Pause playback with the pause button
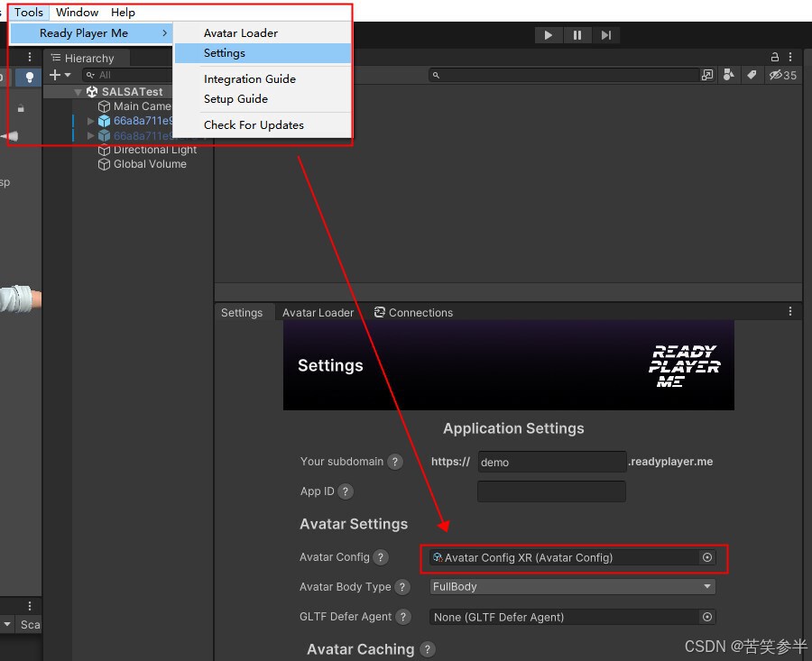Viewport: 812px width, 661px height. point(577,34)
